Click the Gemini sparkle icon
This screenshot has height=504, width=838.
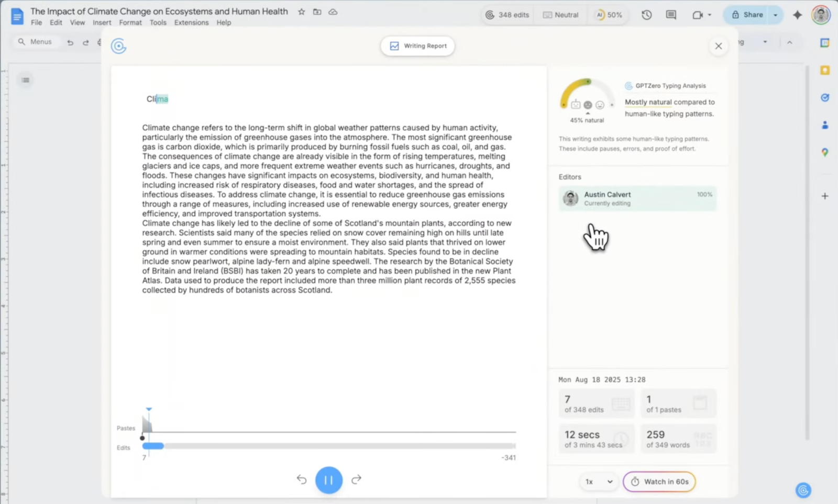pos(798,16)
